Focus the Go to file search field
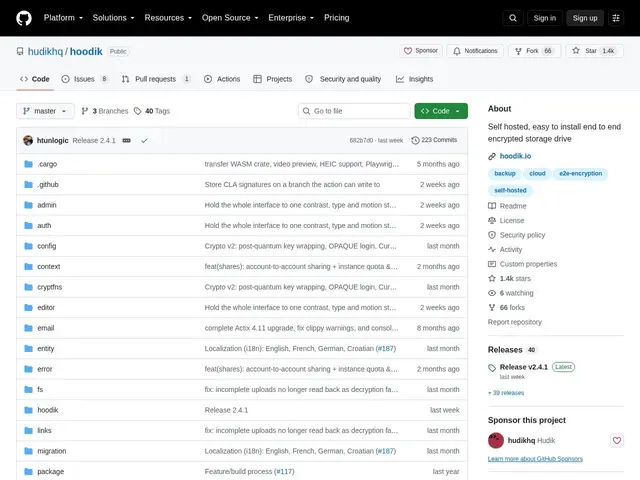Screen dimensions: 640x480 coord(354,111)
